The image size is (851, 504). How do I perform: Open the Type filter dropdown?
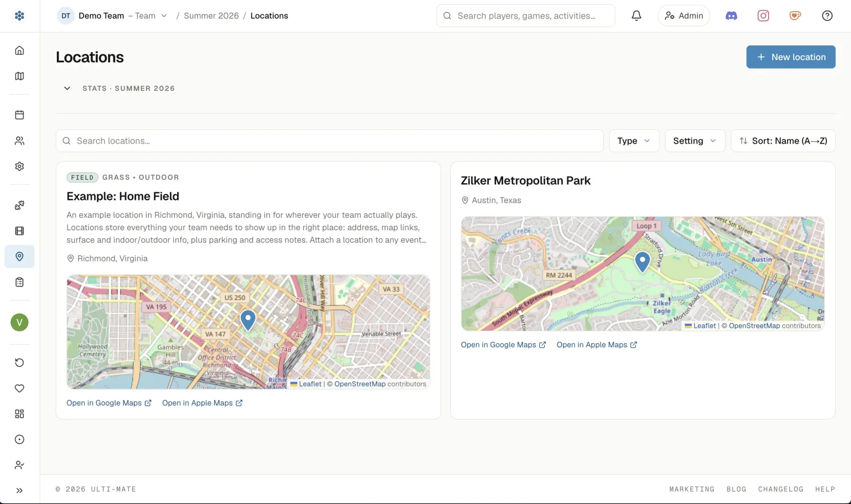click(634, 141)
